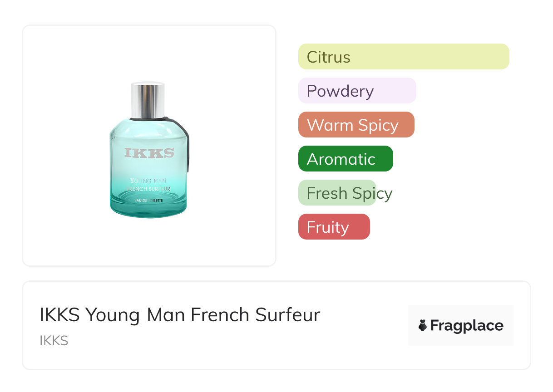Click the 'Eau de Toilette' text on the bottle

tap(148, 200)
